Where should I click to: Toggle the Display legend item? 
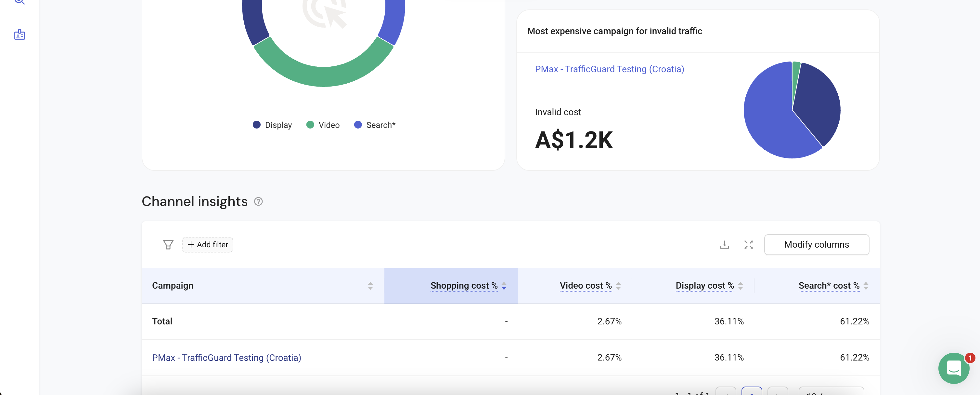coord(272,125)
